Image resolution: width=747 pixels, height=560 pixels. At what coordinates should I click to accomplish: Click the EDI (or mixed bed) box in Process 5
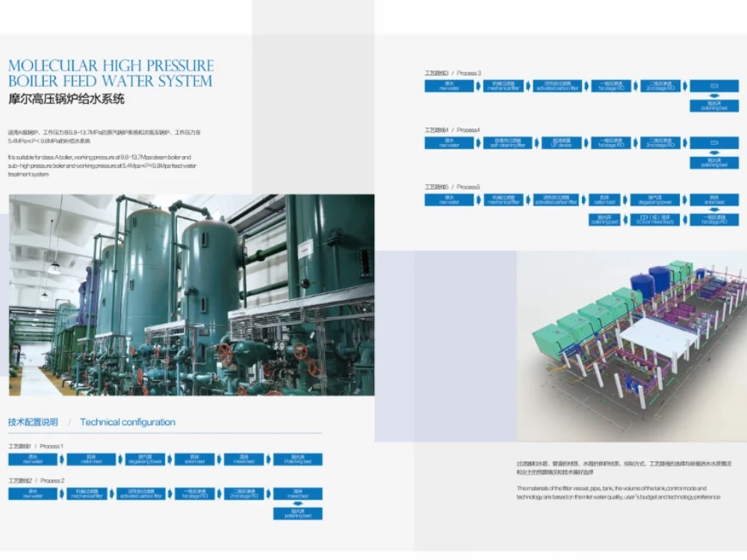point(655,220)
